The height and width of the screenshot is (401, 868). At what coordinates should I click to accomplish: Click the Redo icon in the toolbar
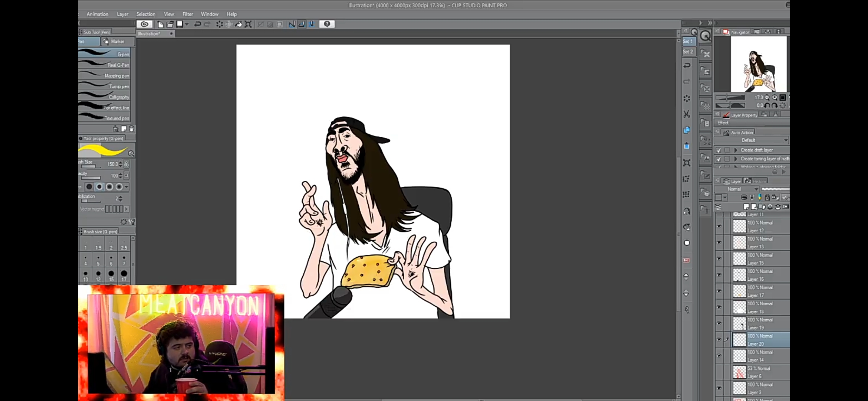(207, 24)
